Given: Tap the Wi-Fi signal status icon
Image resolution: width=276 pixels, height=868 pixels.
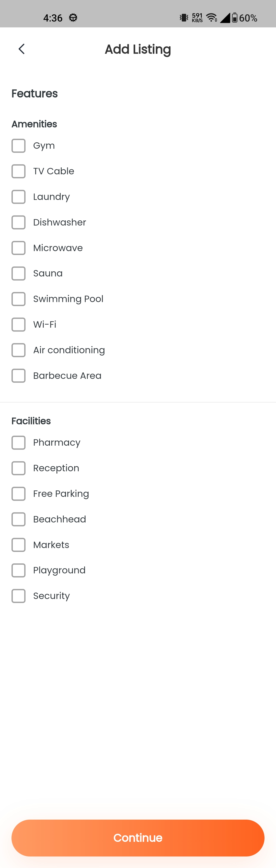Looking at the screenshot, I should click(x=211, y=17).
